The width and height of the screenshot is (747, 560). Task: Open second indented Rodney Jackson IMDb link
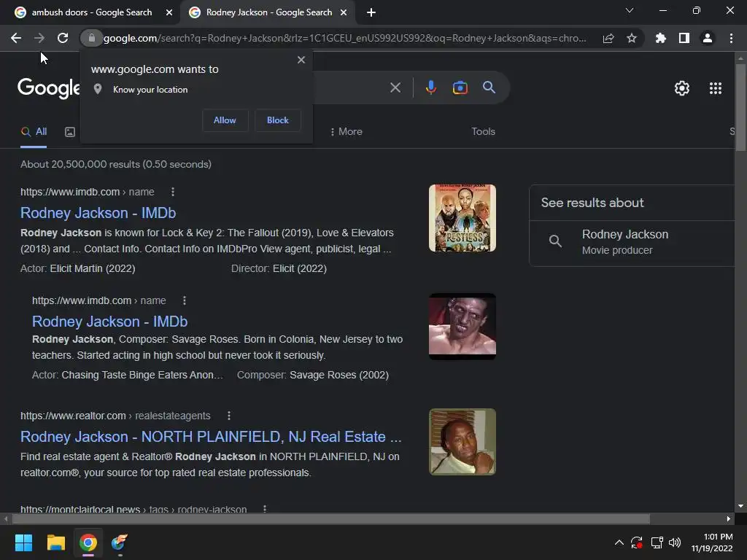point(109,322)
